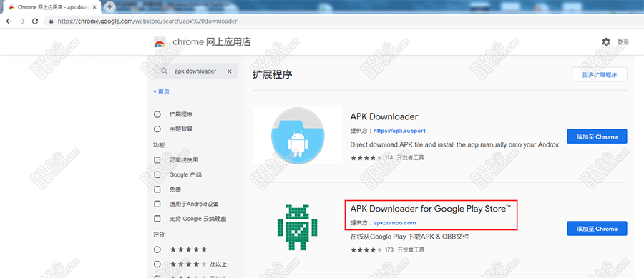The height and width of the screenshot is (278, 644).
Task: Open the blue APK Downloader android thumbnail
Action: pyautogui.click(x=298, y=136)
